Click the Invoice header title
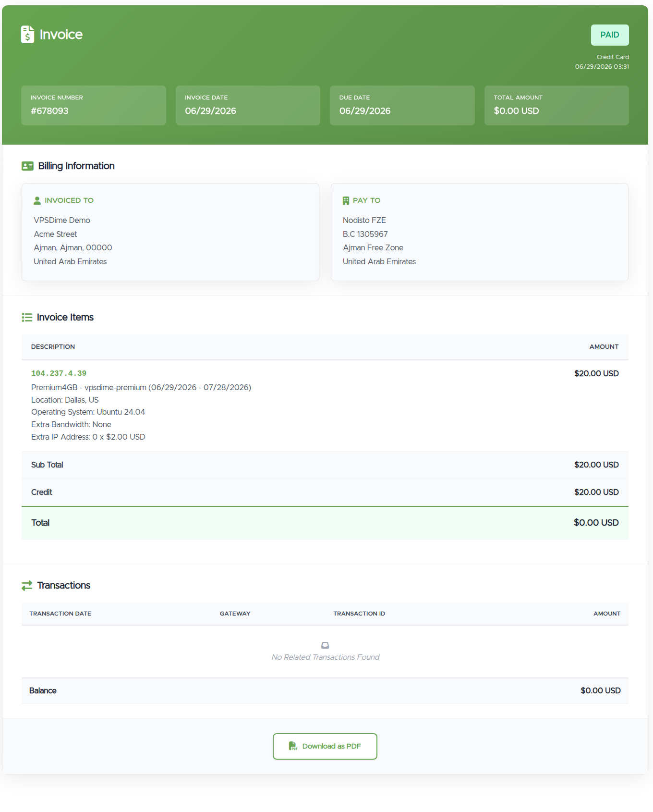 (x=61, y=35)
